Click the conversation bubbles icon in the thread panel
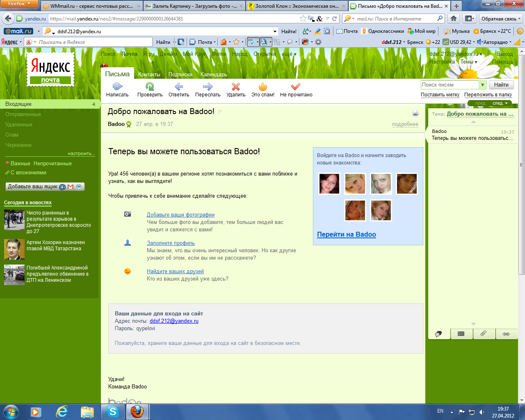The image size is (525, 420). coord(438,334)
